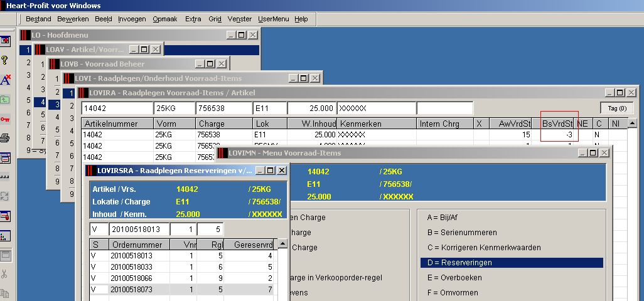Click the three-dots icon in left sidebar
The width and height of the screenshot is (644, 301).
tap(5, 177)
